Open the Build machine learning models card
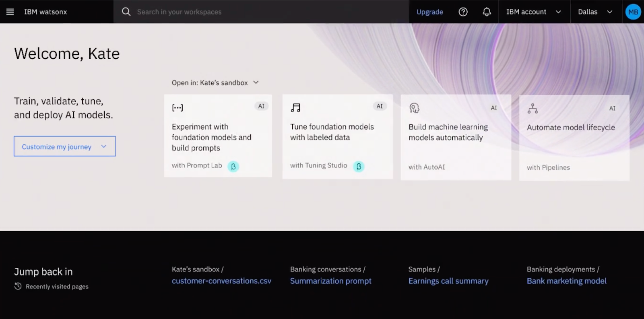644x319 pixels. coord(456,138)
